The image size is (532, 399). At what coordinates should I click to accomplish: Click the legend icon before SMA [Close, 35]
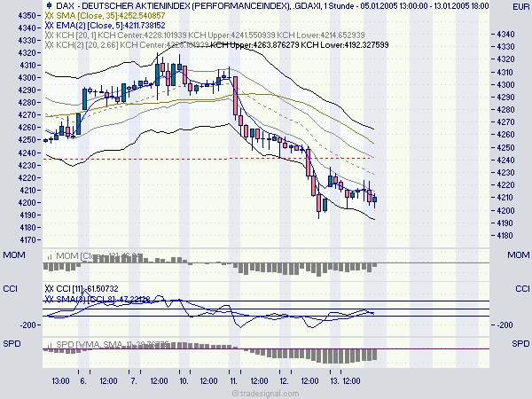[49, 16]
